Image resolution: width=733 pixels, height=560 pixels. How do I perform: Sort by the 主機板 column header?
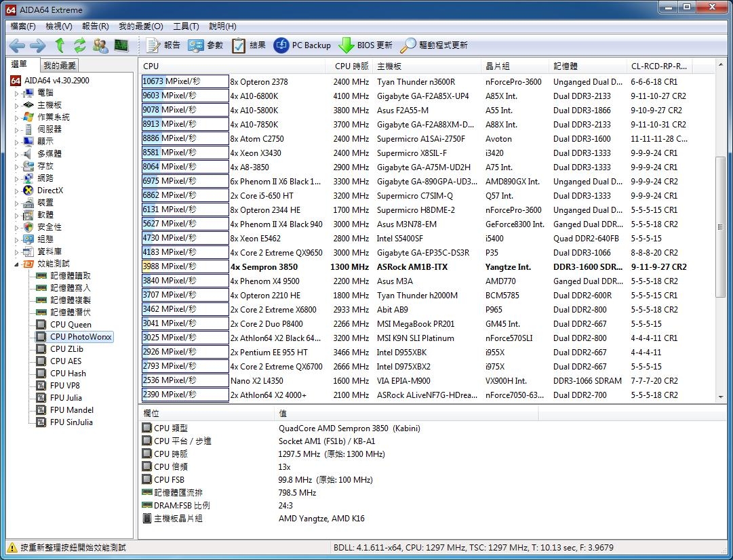pos(427,66)
